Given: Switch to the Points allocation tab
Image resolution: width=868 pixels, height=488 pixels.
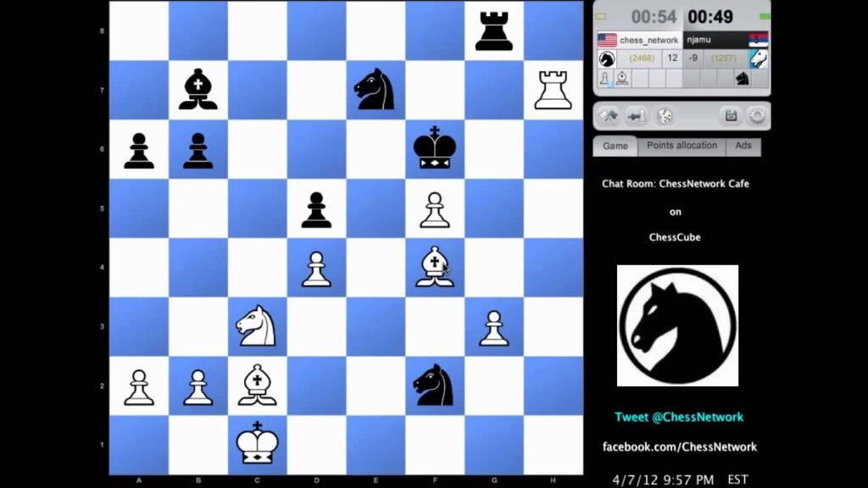Looking at the screenshot, I should pyautogui.click(x=682, y=146).
